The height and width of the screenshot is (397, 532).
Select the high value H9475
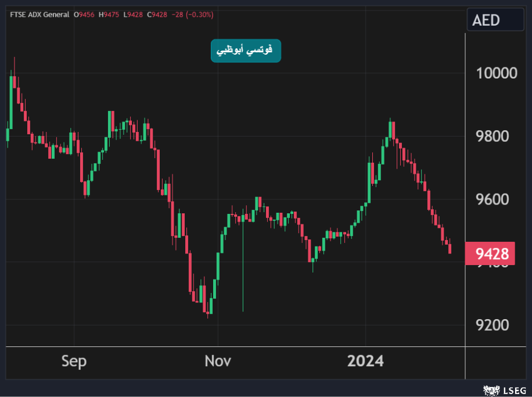(110, 15)
